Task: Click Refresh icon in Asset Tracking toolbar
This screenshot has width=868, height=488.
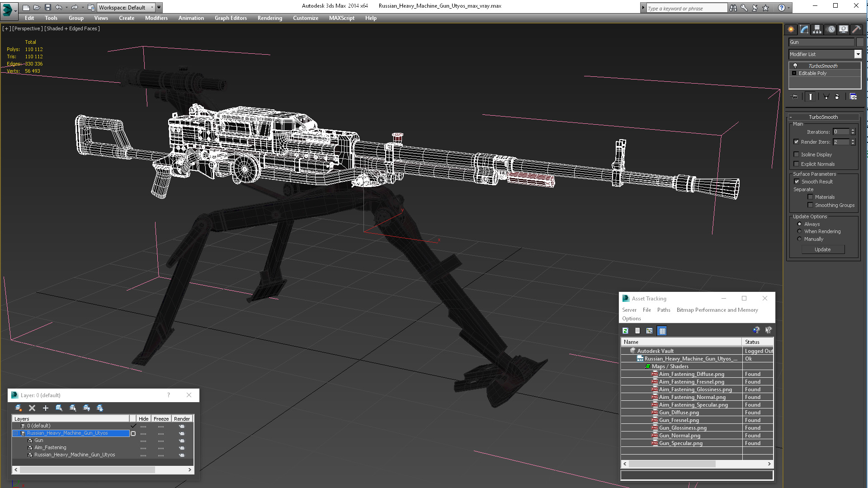Action: [x=625, y=331]
